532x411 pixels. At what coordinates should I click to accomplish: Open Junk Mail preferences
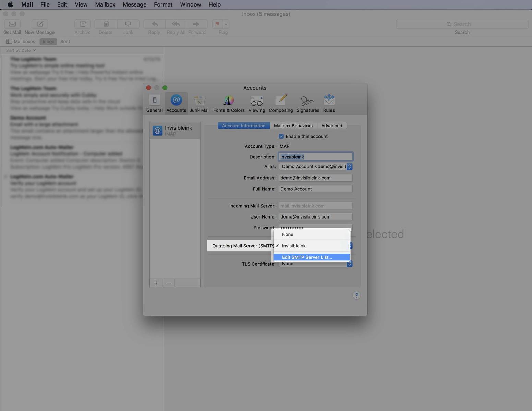(x=199, y=103)
